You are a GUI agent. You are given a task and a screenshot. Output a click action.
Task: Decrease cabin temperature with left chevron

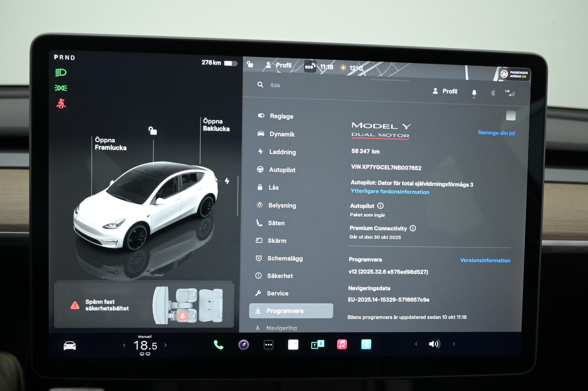[124, 345]
